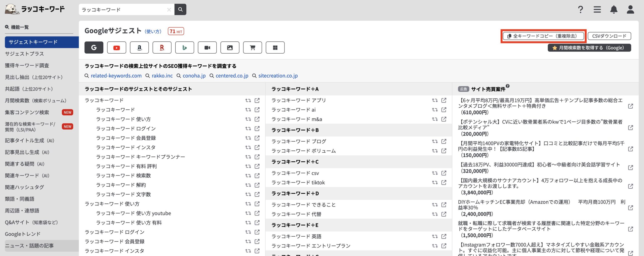Screen dimensions: 644x256
Task: Open the hamburger menu icon
Action: (597, 10)
